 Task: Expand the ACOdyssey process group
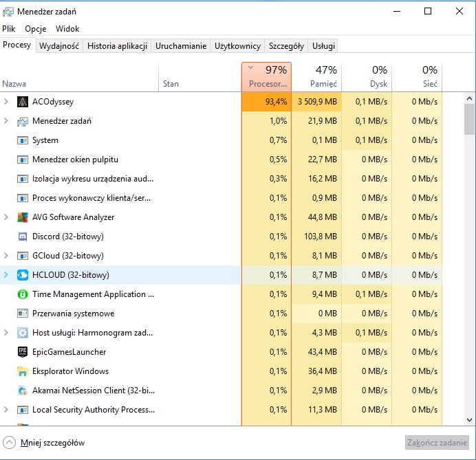[6, 102]
